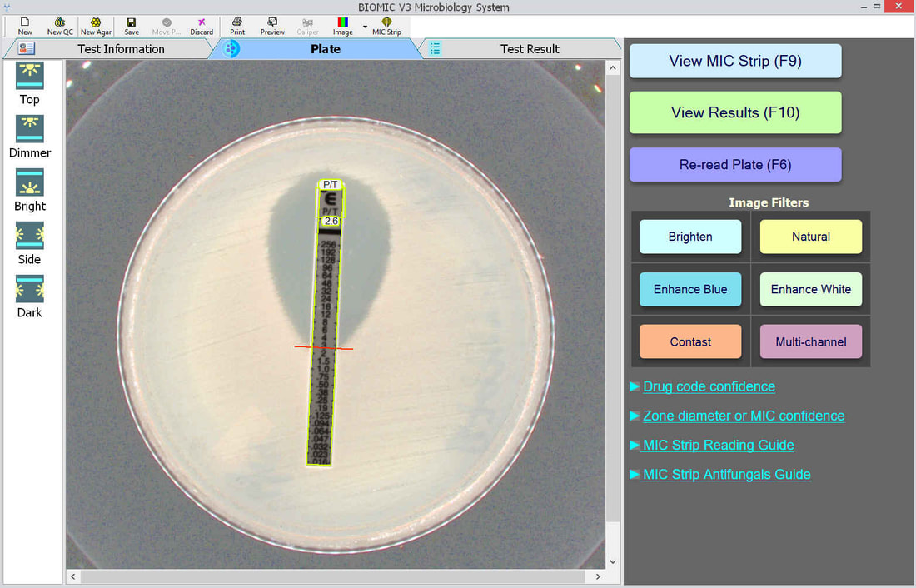
Task: Discard the current test
Action: pyautogui.click(x=202, y=27)
